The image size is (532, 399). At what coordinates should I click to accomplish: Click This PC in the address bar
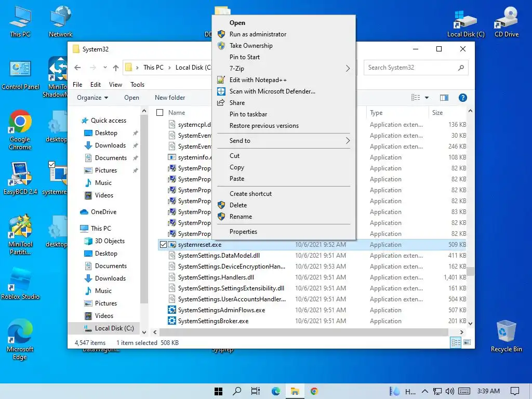[153, 68]
